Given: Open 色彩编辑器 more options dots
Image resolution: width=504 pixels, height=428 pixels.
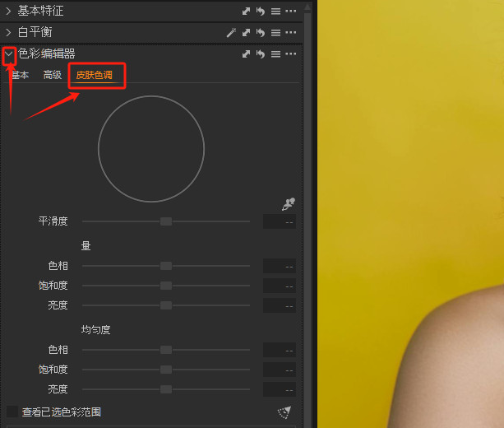Looking at the screenshot, I should [291, 53].
